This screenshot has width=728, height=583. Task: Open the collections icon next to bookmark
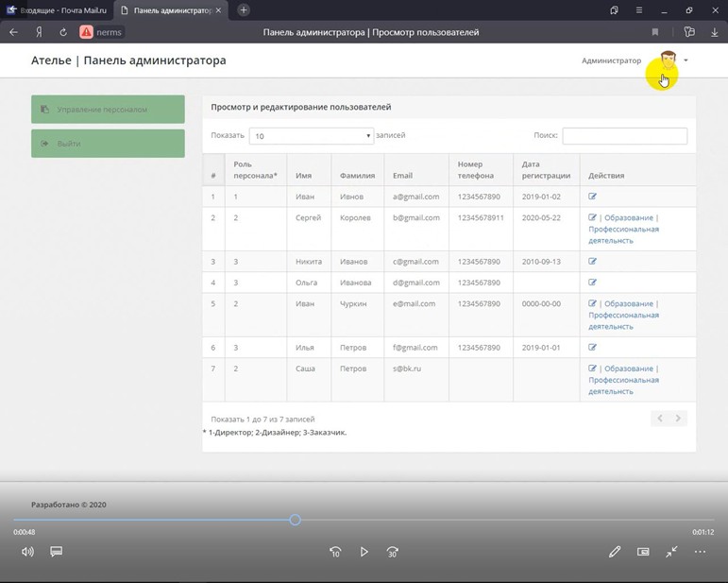click(689, 31)
